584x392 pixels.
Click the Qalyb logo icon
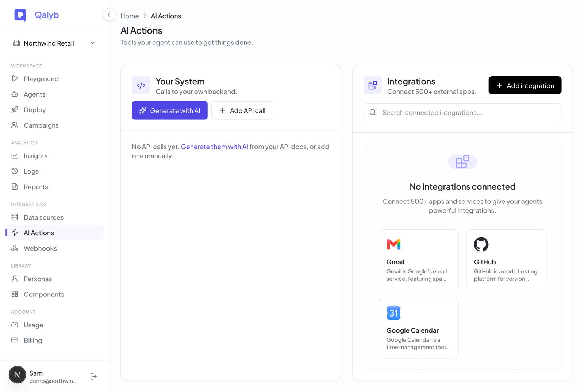coord(20,15)
